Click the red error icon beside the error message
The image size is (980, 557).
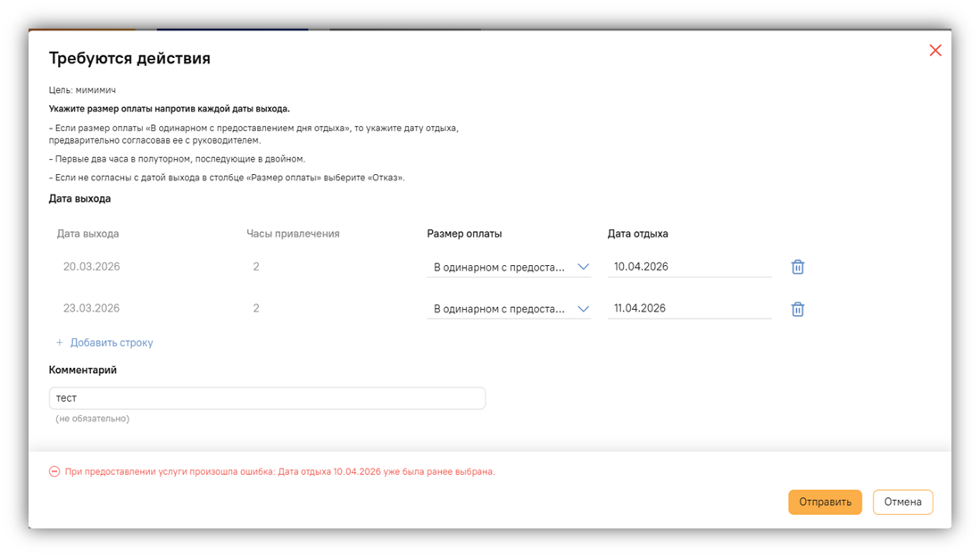click(54, 471)
